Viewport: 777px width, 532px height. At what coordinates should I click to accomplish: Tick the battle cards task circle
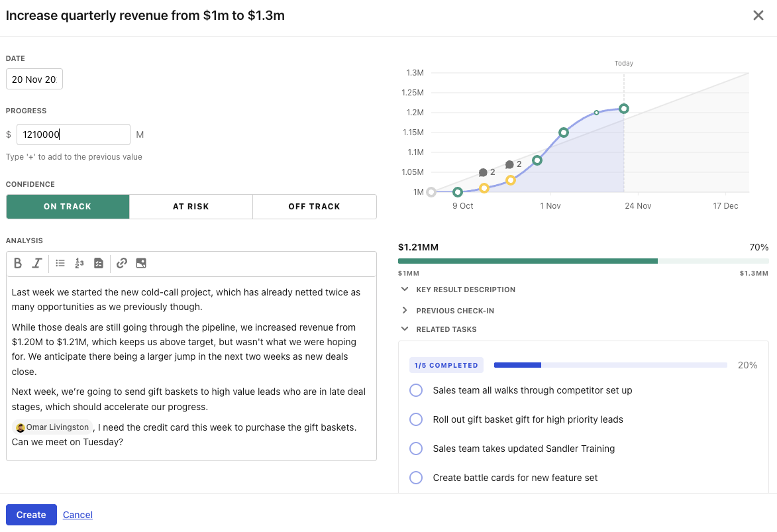click(416, 478)
